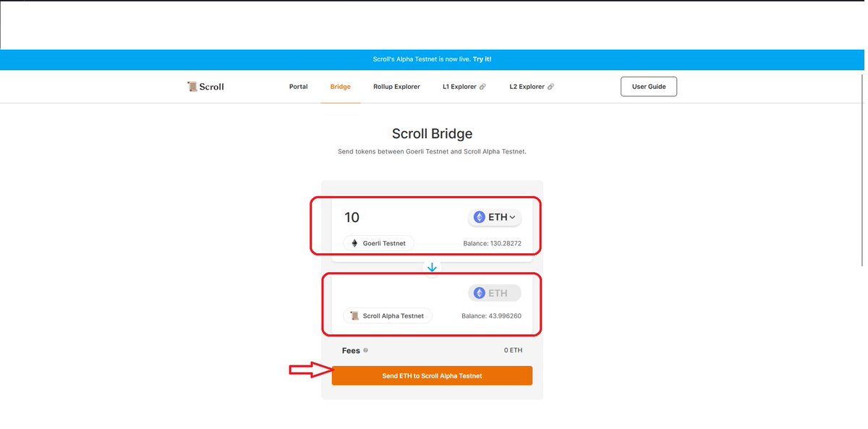868x429 pixels.
Task: Swap direction with the blue down arrow
Action: pyautogui.click(x=432, y=268)
